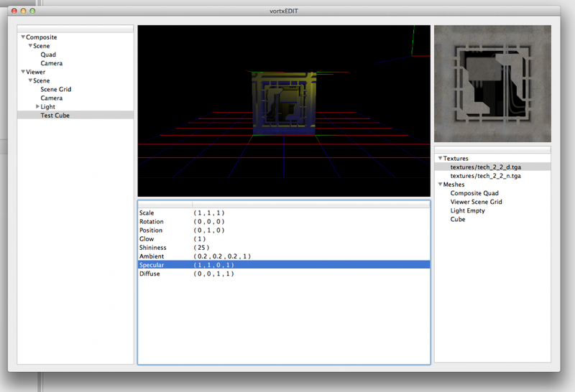This screenshot has height=392, width=575.
Task: Click the Diffuse value ( 0 , 0 , 1 , 1 )
Action: coord(213,274)
